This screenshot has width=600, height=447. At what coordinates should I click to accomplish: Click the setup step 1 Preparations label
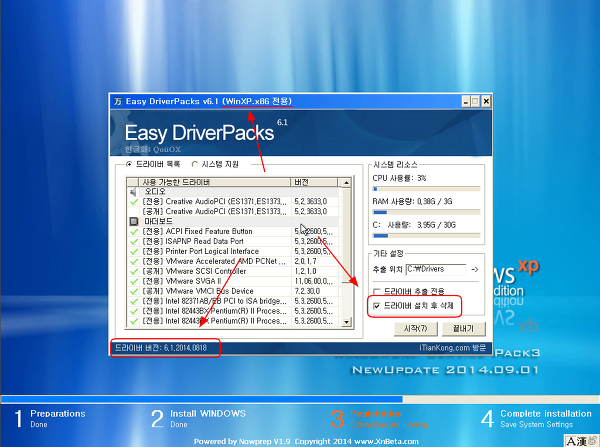point(58,414)
